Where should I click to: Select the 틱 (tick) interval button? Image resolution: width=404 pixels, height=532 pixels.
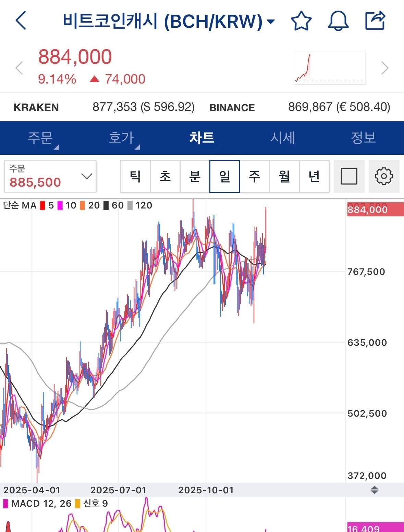click(x=135, y=176)
